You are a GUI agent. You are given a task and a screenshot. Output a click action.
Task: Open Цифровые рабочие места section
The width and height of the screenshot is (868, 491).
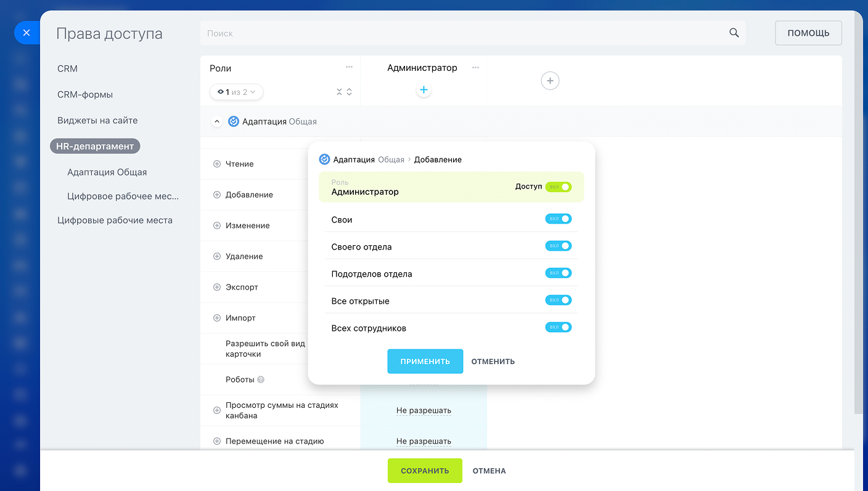tap(115, 221)
